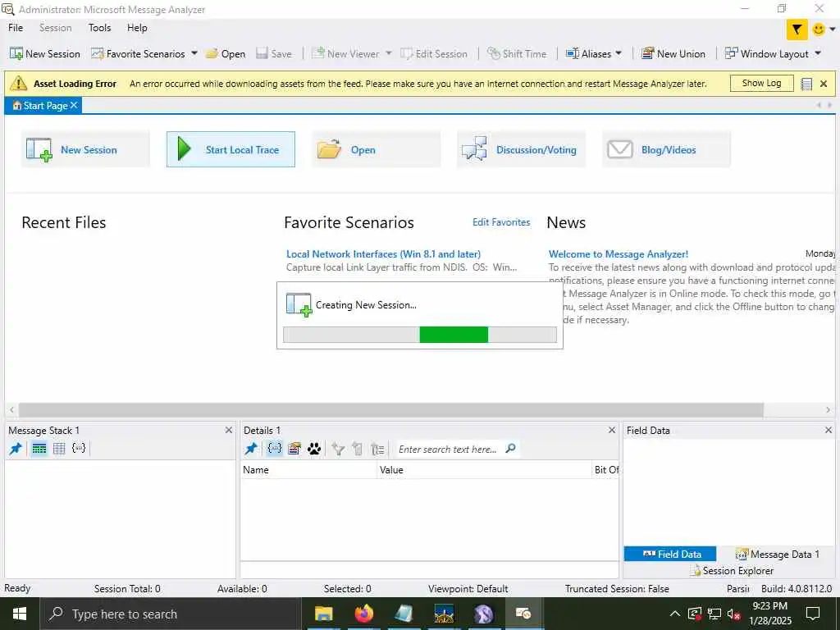
Task: Click the Edit Favorites link
Action: click(x=501, y=221)
